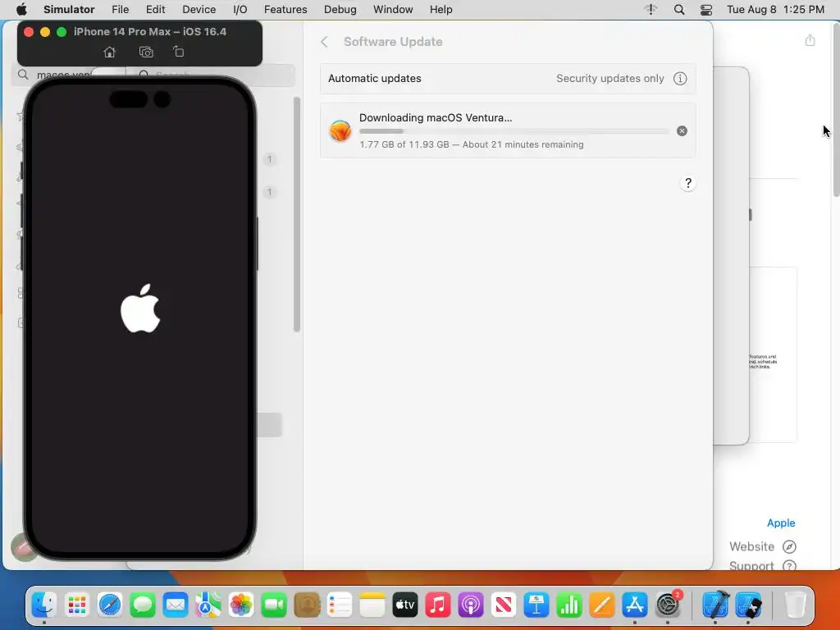
Task: Open the Software Update help button
Action: tap(688, 183)
